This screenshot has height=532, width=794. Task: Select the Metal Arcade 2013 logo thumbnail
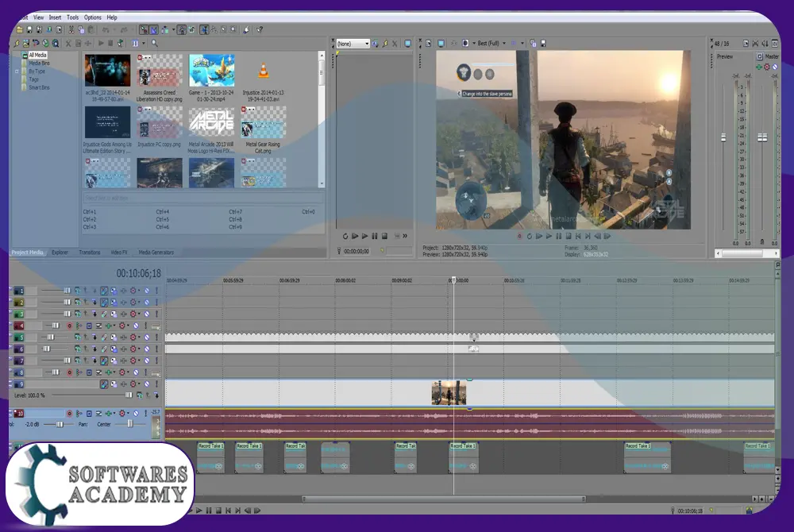211,122
